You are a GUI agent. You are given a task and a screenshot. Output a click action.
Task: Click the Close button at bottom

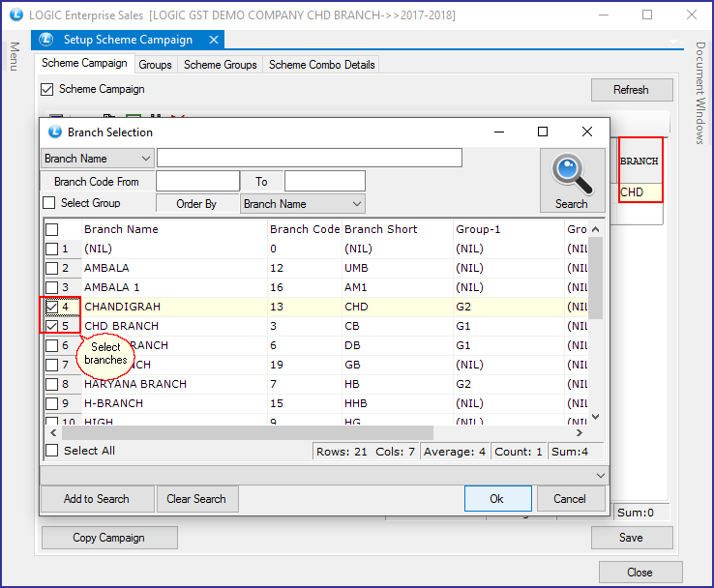click(x=640, y=573)
